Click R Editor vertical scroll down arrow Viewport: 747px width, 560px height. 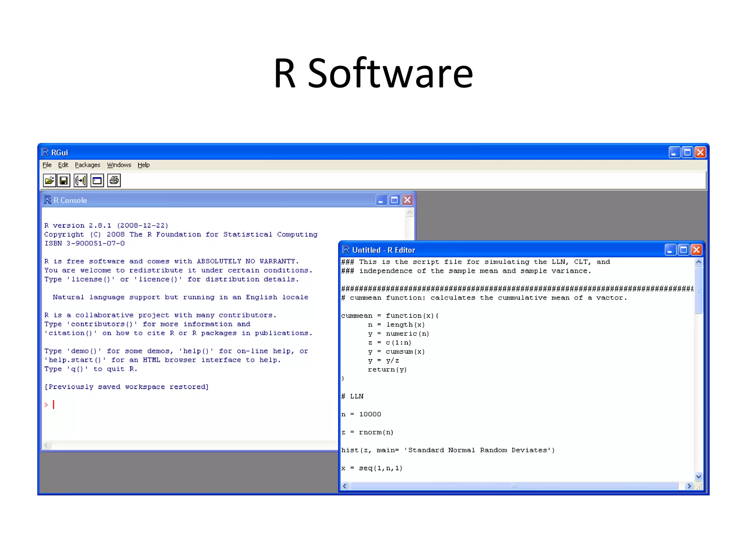pos(698,477)
